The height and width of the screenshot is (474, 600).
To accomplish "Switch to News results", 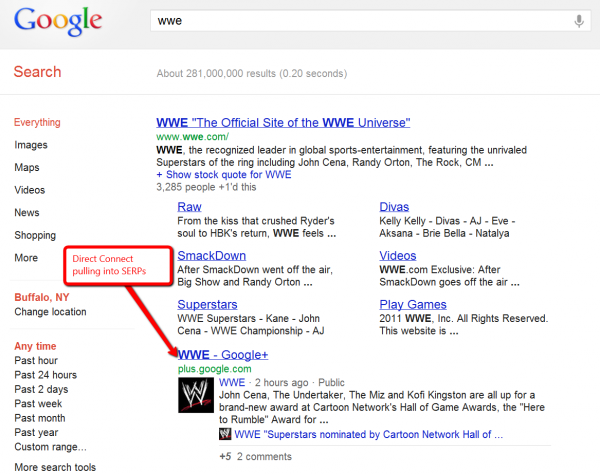I will pyautogui.click(x=27, y=213).
